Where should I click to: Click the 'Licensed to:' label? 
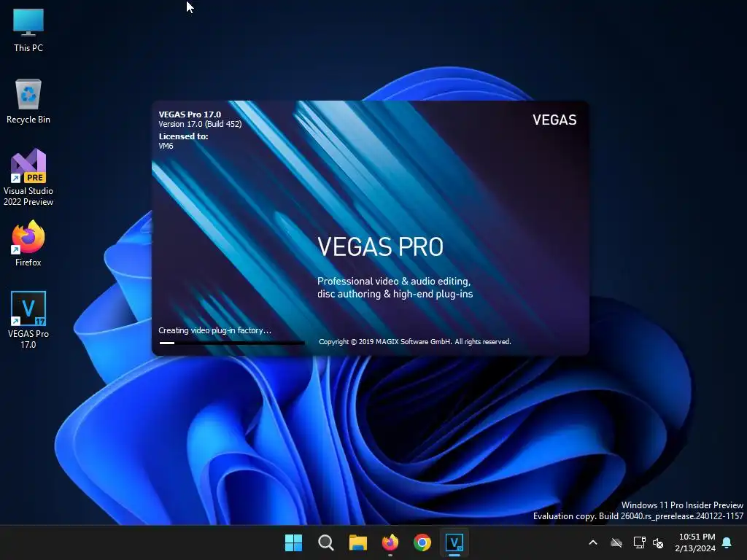(x=183, y=136)
